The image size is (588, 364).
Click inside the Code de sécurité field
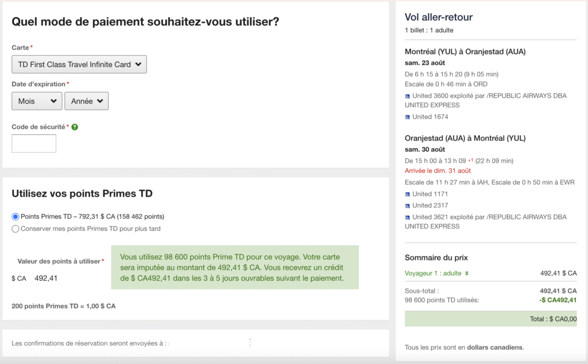tap(34, 144)
